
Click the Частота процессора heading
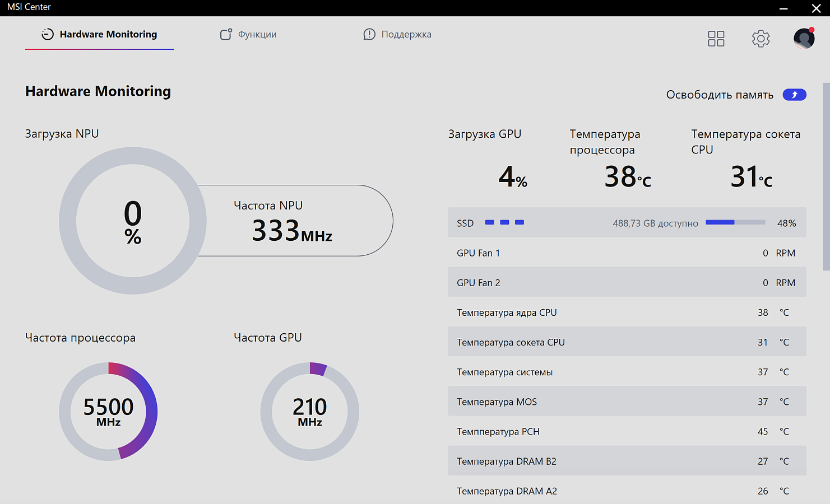[80, 338]
